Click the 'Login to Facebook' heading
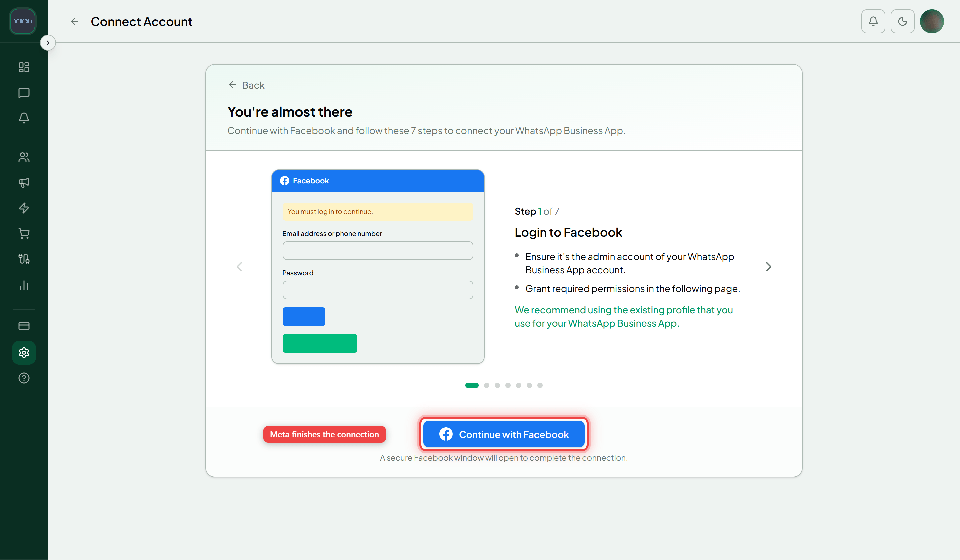 coord(568,232)
